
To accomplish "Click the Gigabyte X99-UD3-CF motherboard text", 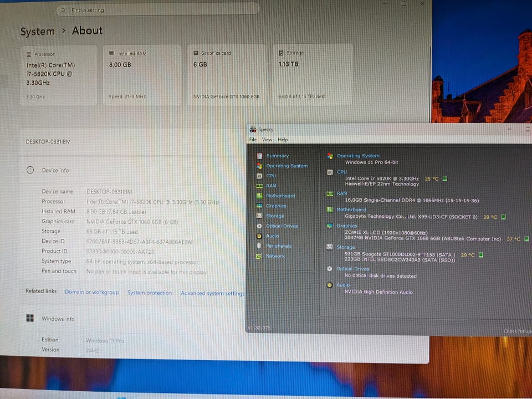I will (x=411, y=217).
